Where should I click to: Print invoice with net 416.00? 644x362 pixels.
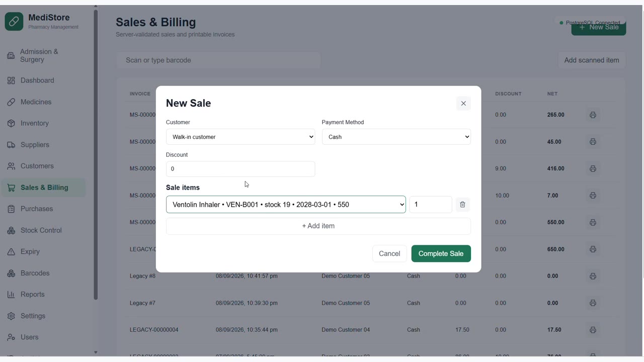[x=593, y=168]
